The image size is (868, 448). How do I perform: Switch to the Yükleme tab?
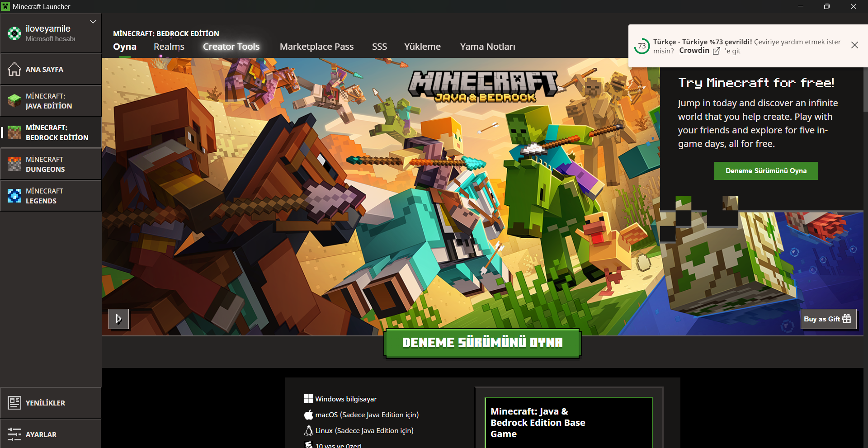[x=422, y=47]
